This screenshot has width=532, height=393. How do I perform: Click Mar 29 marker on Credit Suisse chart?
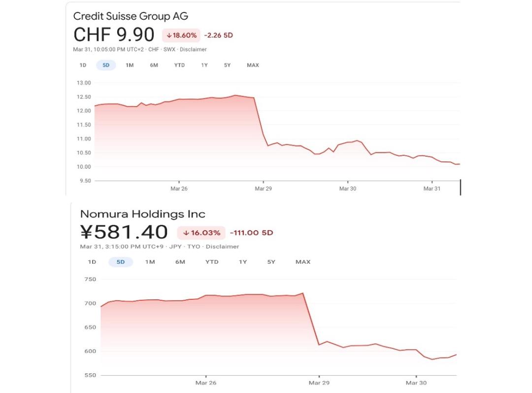click(263, 188)
